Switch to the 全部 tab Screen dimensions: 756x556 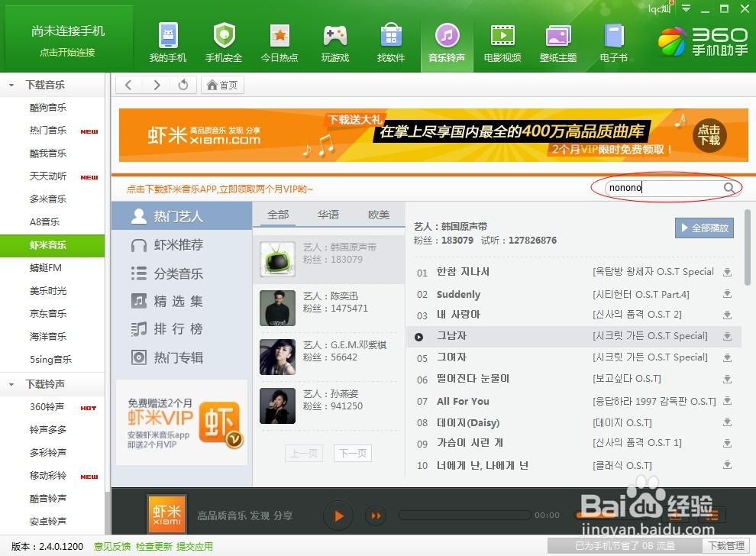click(x=278, y=215)
